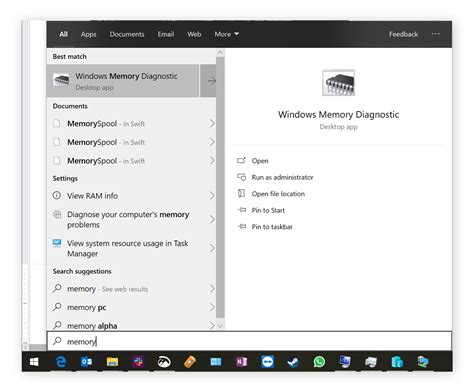The image size is (474, 392).
Task: Switch to the Email tab
Action: tap(166, 34)
